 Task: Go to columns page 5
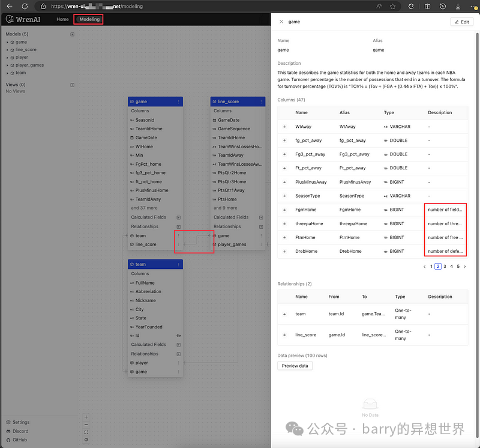pyautogui.click(x=458, y=266)
